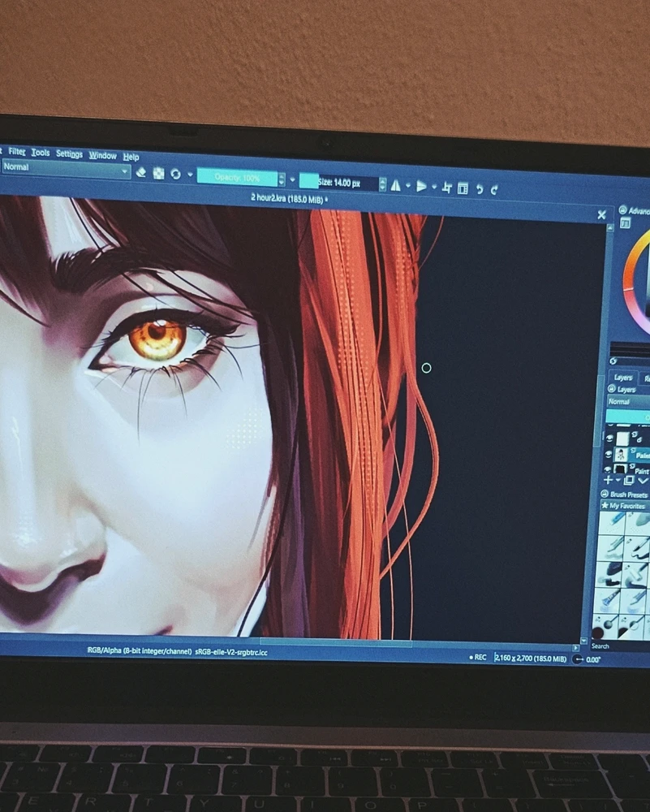Click the redo arrow in toolbar
This screenshot has height=812, width=650.
tap(494, 189)
